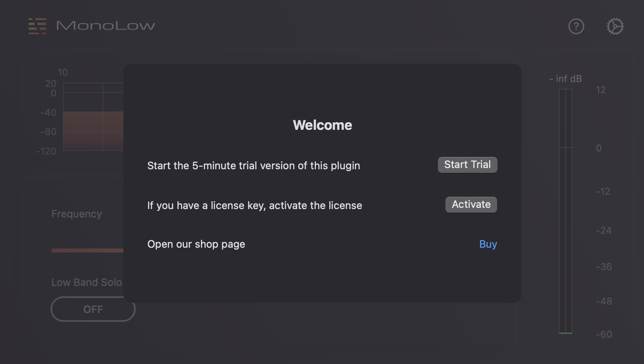The height and width of the screenshot is (364, 644).
Task: Click the MonoLow title text in the header
Action: [x=105, y=25]
